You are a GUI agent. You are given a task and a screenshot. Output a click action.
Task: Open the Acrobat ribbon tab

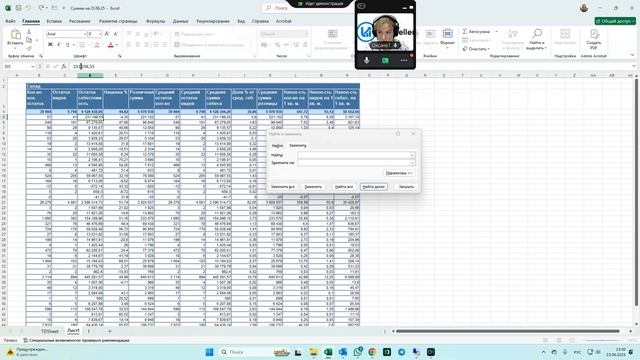point(284,21)
